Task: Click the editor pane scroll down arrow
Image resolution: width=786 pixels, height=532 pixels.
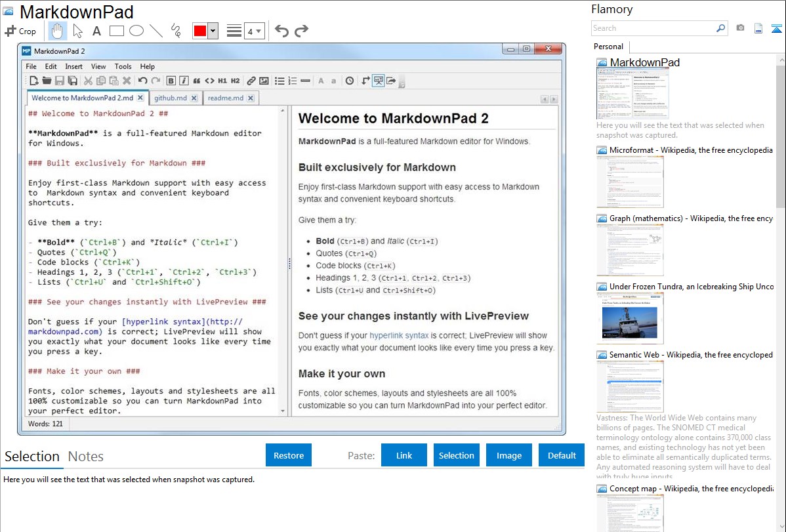Action: tap(283, 411)
